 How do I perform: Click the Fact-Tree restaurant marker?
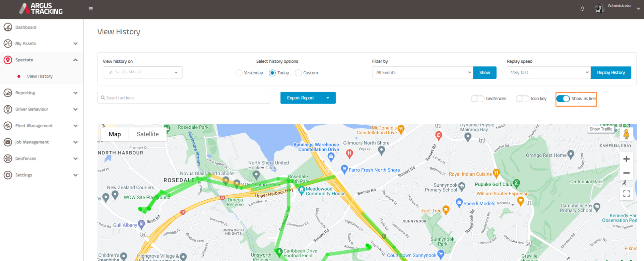(x=445, y=210)
